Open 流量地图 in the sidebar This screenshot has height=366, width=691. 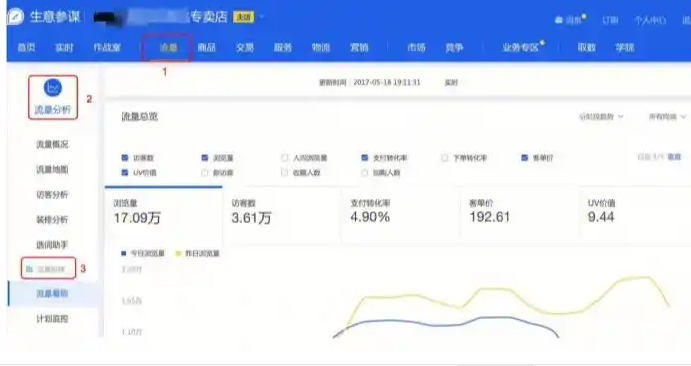click(x=52, y=170)
